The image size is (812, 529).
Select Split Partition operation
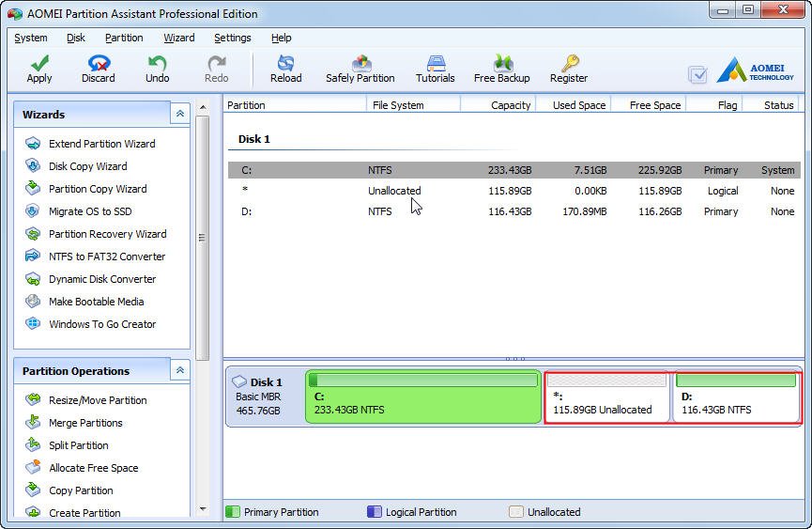click(67, 445)
